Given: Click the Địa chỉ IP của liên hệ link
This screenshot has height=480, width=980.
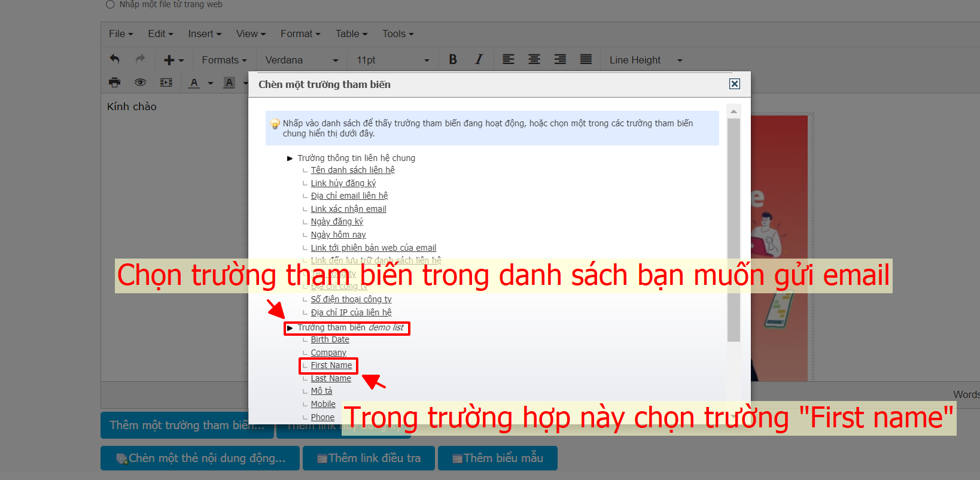Looking at the screenshot, I should click(x=351, y=312).
